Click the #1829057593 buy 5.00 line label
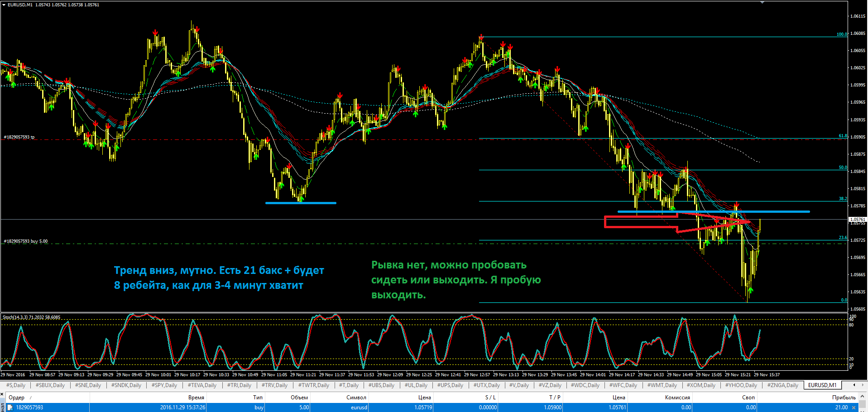The width and height of the screenshot is (868, 412). pos(26,241)
